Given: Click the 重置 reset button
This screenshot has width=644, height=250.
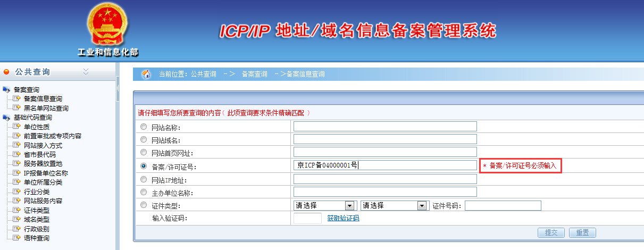Looking at the screenshot, I should tap(582, 233).
